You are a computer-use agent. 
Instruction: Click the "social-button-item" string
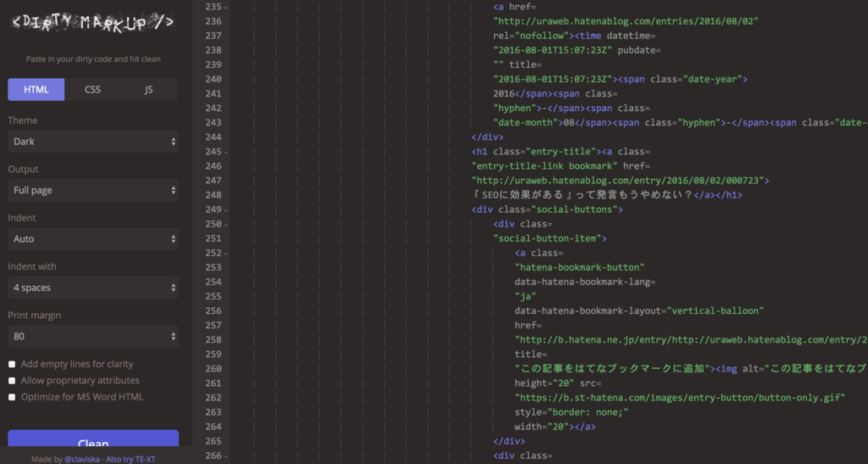(547, 238)
